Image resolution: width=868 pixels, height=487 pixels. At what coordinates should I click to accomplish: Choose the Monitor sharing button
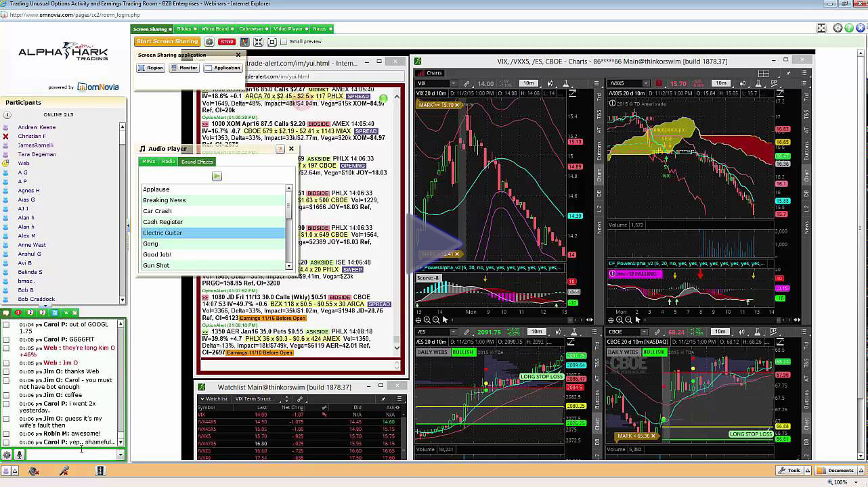point(184,68)
